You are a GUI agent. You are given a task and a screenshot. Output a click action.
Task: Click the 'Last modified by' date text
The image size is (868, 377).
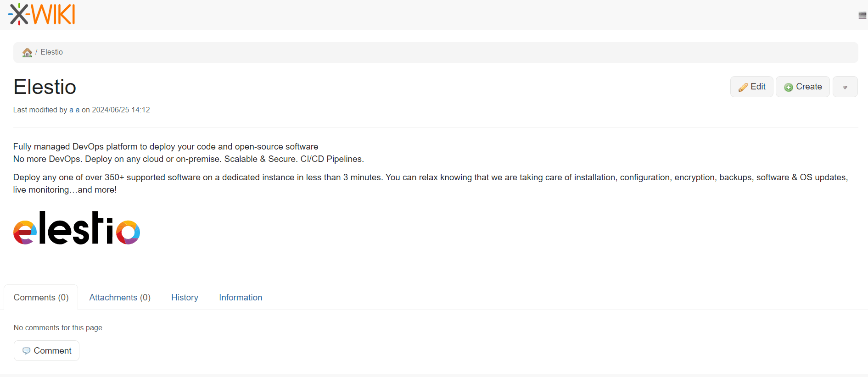coord(81,110)
